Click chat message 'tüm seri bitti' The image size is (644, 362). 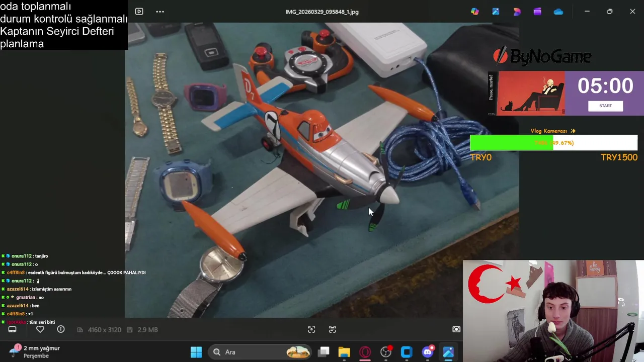coord(29,322)
